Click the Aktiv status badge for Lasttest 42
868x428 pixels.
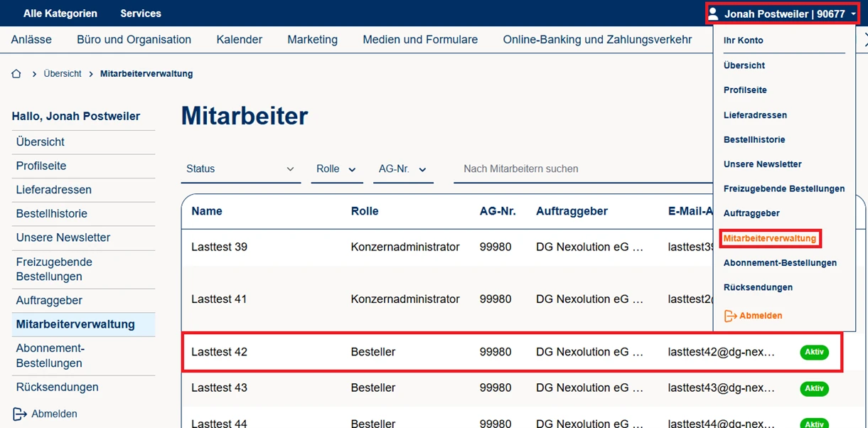(x=814, y=352)
